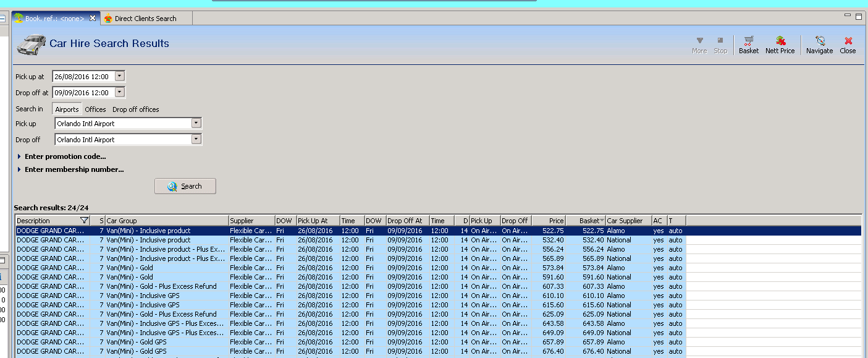The height and width of the screenshot is (358, 868).
Task: Sort by the Pick Up At column header
Action: tap(318, 221)
